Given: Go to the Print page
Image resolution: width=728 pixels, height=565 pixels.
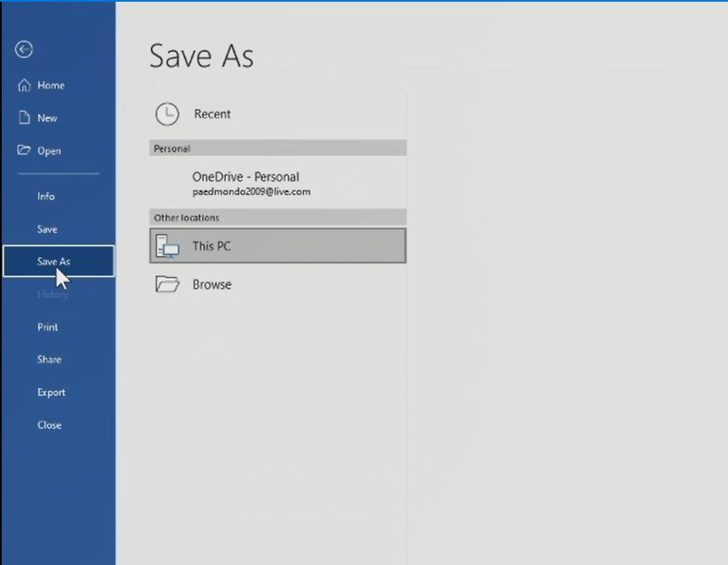Looking at the screenshot, I should click(x=48, y=328).
